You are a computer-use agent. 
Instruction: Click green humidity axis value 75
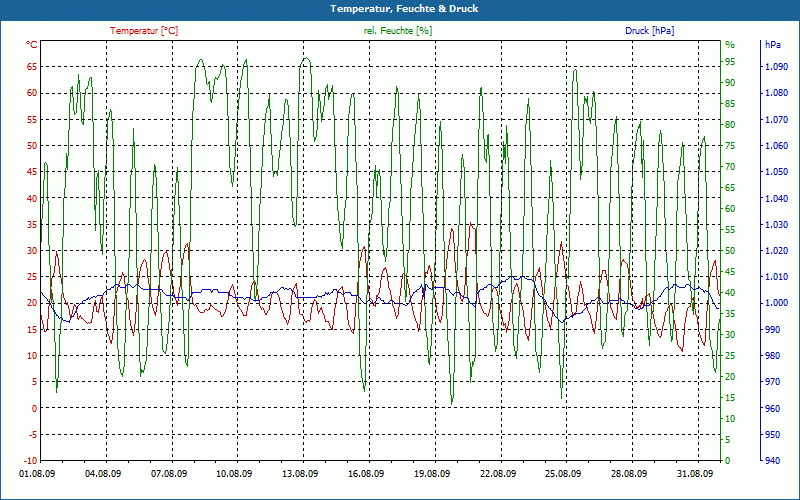pos(730,145)
